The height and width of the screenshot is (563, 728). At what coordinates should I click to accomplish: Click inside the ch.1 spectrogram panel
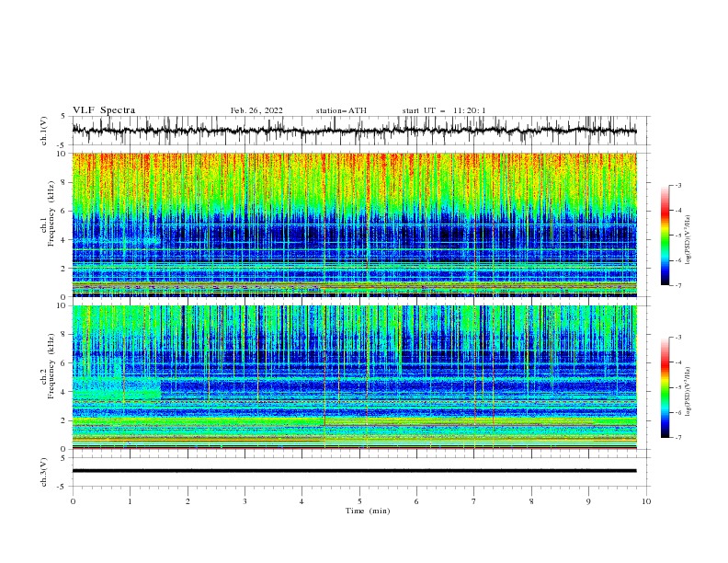click(354, 224)
